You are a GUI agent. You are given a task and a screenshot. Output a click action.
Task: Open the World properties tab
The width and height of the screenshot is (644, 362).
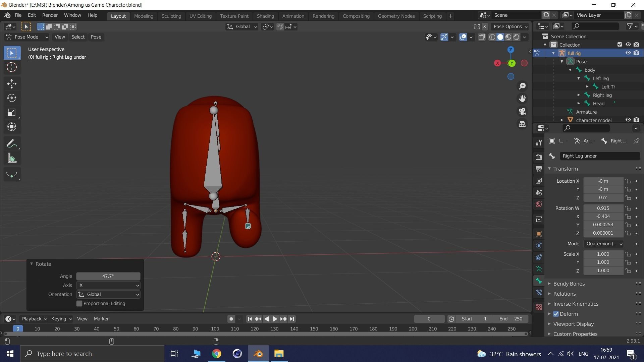pyautogui.click(x=539, y=204)
